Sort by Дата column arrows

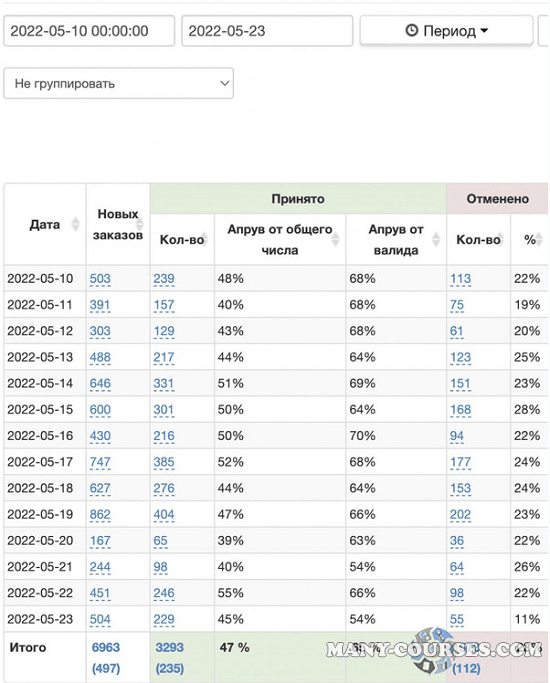pos(75,224)
